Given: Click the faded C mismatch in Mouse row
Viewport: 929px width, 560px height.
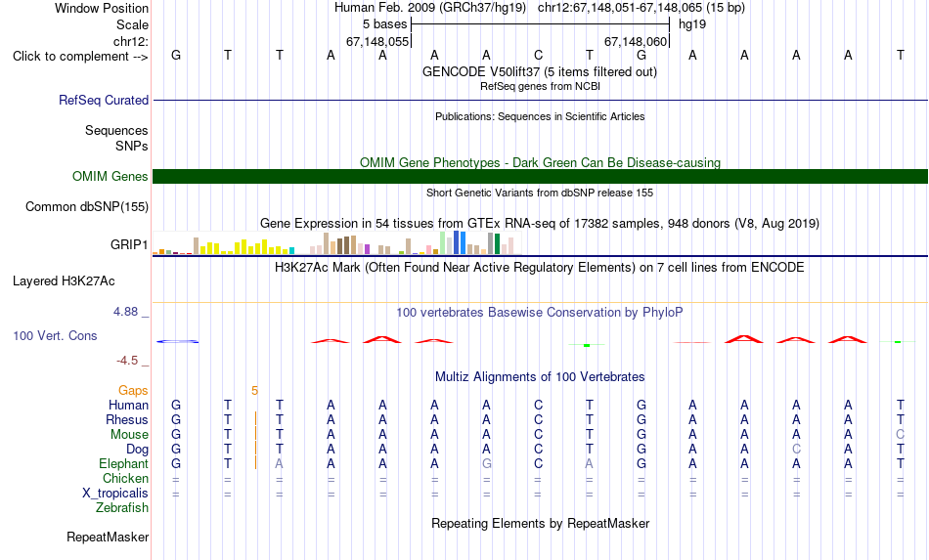Looking at the screenshot, I should 900,435.
